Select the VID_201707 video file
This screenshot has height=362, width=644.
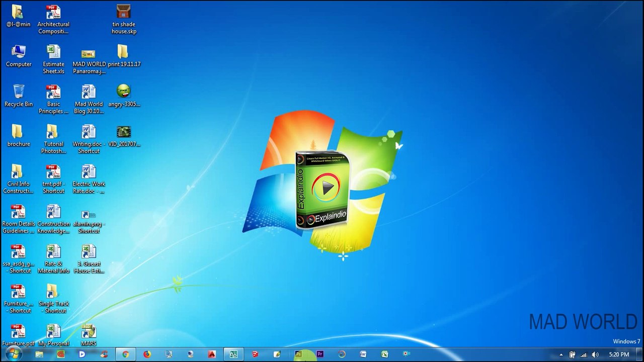124,135
